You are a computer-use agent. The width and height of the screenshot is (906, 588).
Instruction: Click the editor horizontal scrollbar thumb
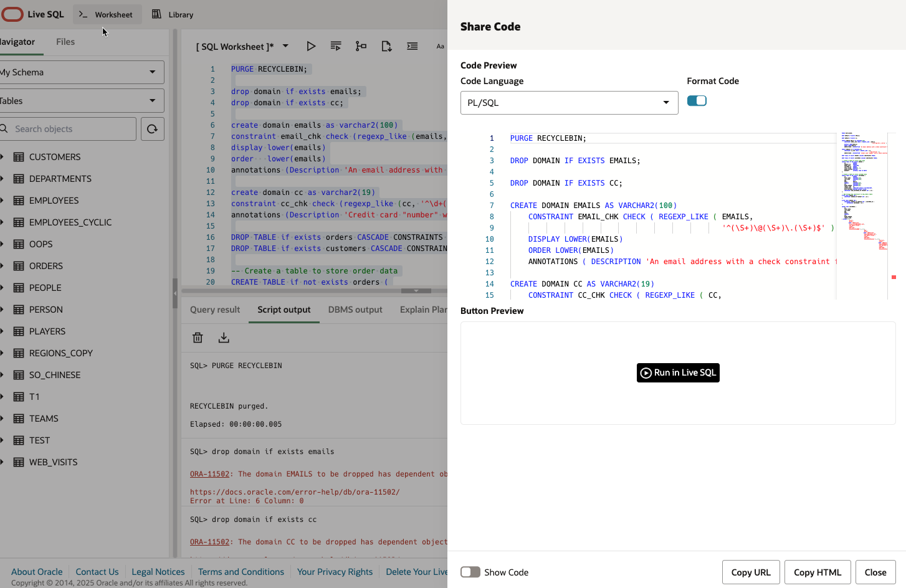pyautogui.click(x=416, y=291)
